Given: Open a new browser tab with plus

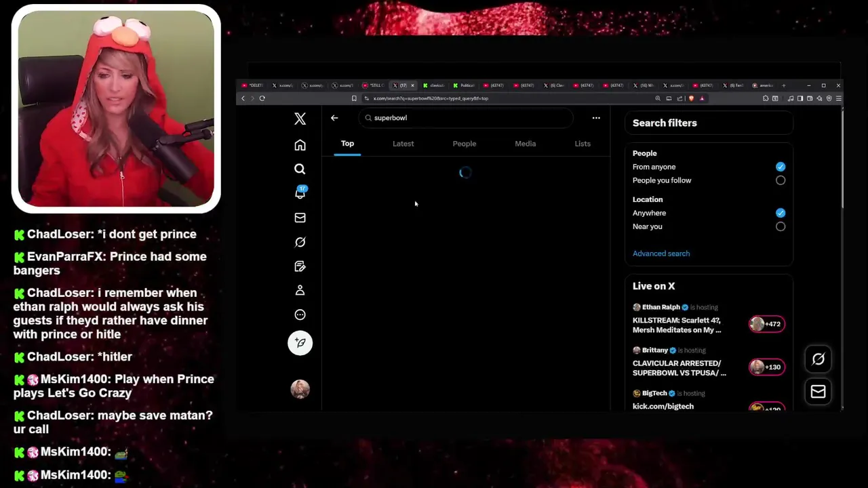Looking at the screenshot, I should [783, 85].
